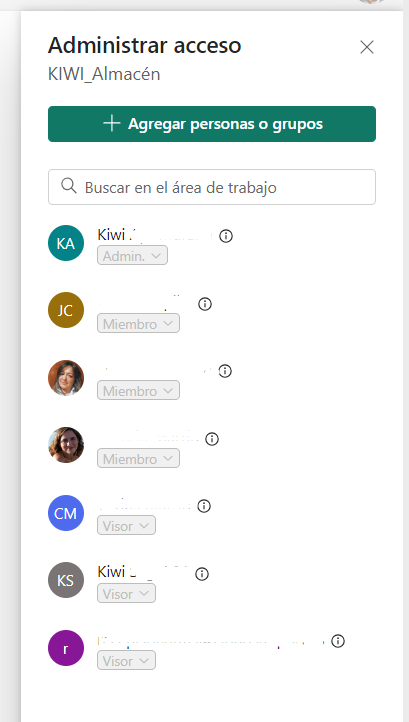
Task: Open the Admin. role dropdown for KA
Action: pos(132,256)
